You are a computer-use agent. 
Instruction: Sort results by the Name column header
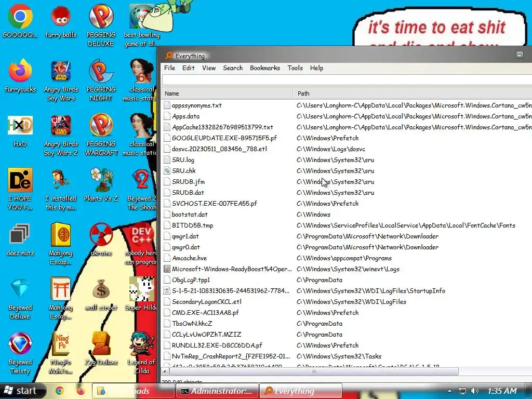pyautogui.click(x=227, y=94)
